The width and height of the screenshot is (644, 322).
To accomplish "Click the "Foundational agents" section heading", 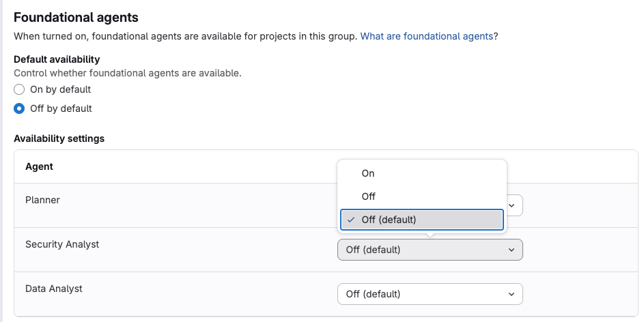I will tap(76, 17).
